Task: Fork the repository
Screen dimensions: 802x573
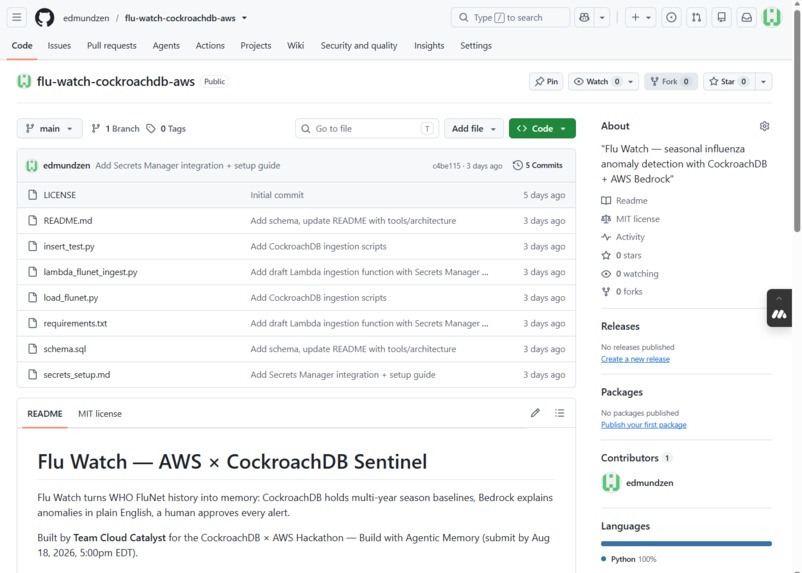Action: [x=671, y=81]
